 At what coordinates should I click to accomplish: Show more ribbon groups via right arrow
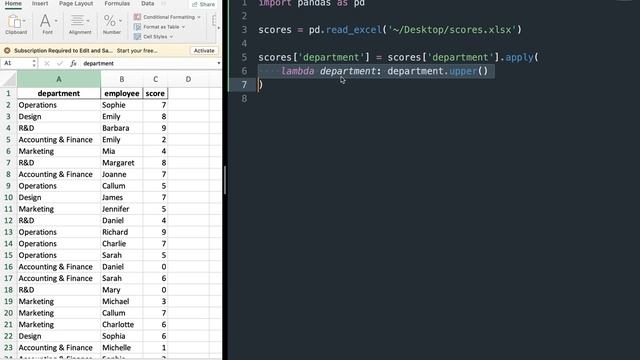[x=218, y=28]
